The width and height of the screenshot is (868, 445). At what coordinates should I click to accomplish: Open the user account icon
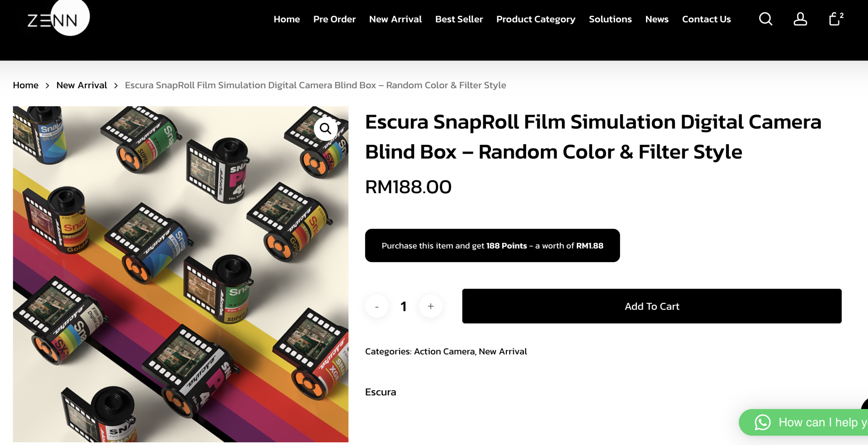coord(800,19)
